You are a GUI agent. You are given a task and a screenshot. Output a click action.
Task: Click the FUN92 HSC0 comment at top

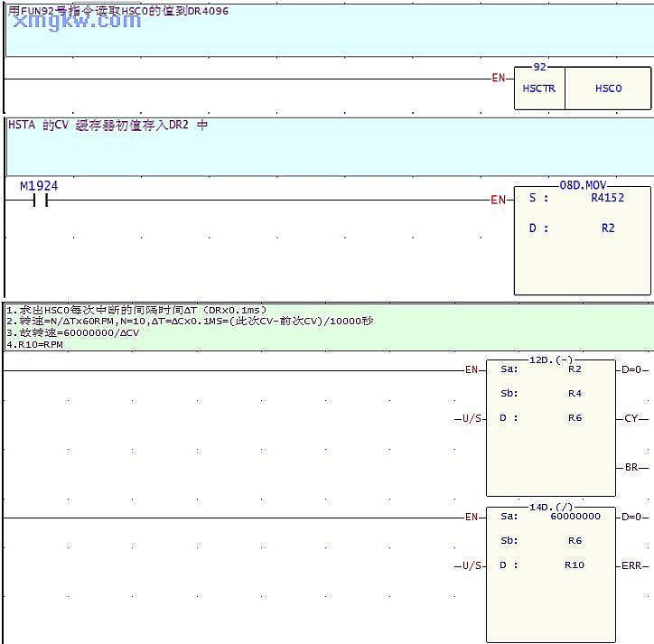click(x=118, y=12)
